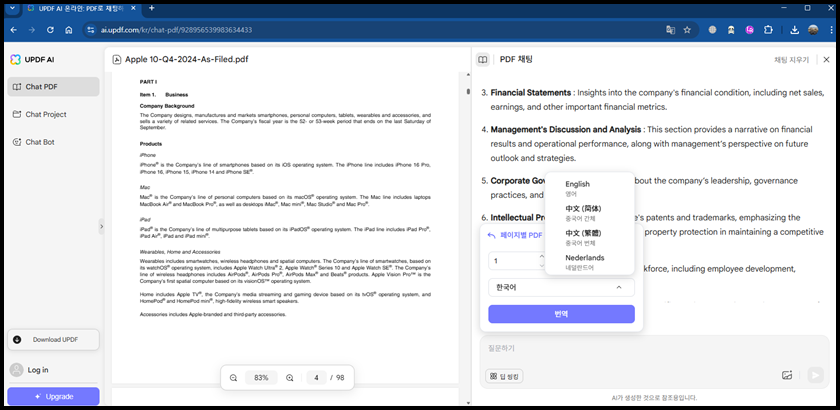Click the incognito-style extension icon
The width and height of the screenshot is (840, 410).
click(731, 30)
